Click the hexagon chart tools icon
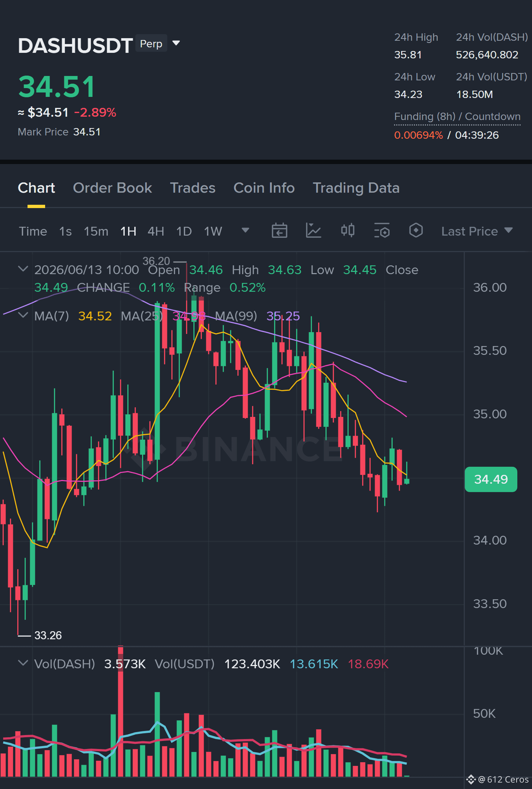The height and width of the screenshot is (789, 532). click(x=416, y=231)
